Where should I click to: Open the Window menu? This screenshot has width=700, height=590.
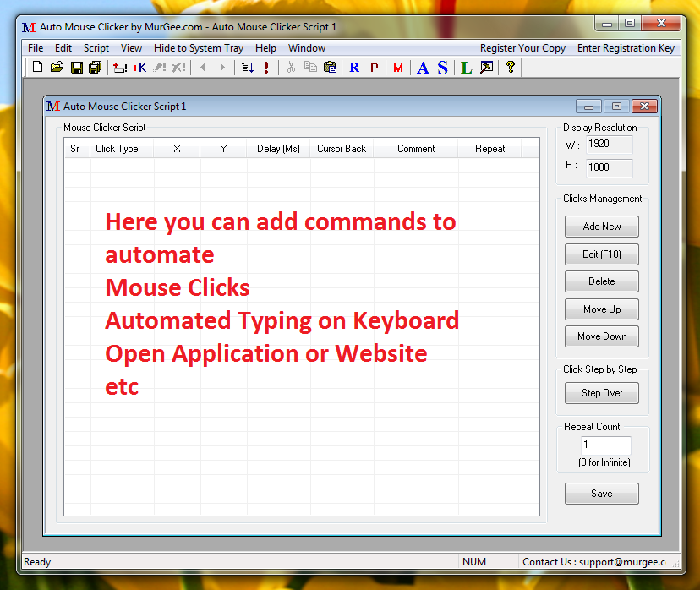(x=306, y=48)
